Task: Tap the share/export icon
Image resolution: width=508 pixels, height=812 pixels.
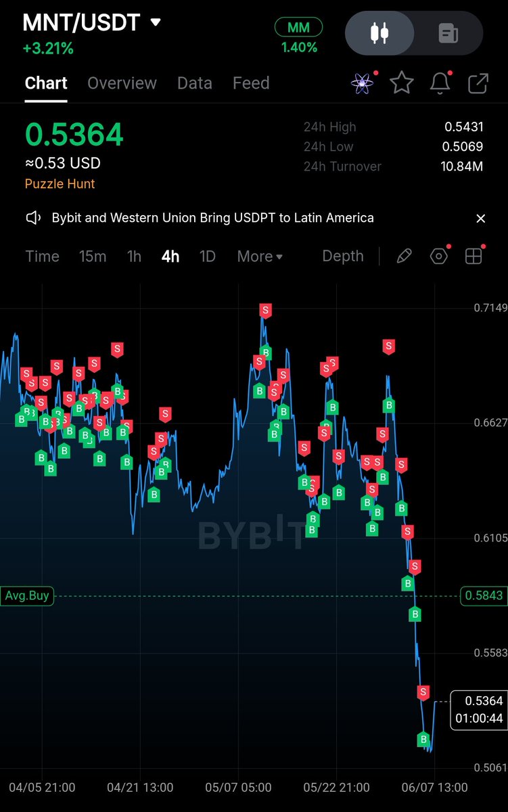Action: pos(478,83)
